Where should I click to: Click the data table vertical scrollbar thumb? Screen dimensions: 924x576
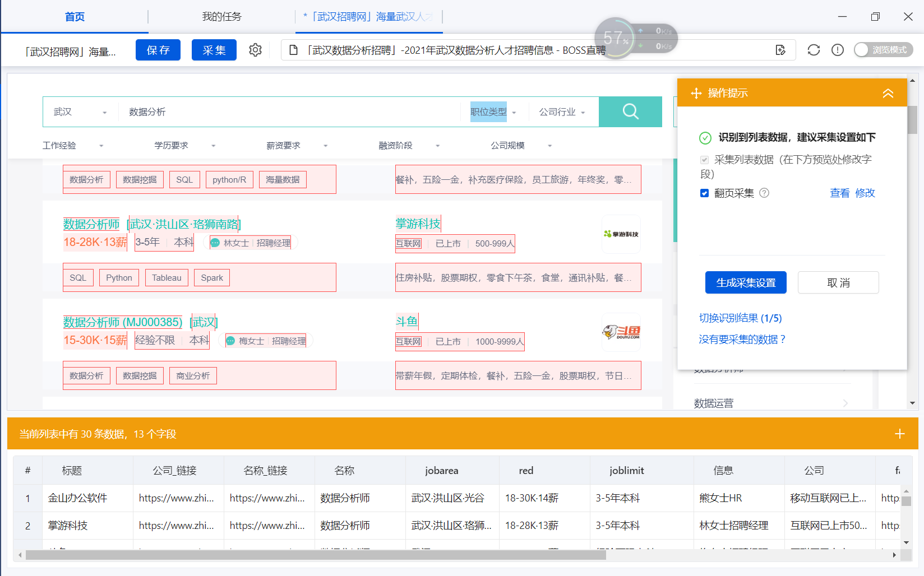pos(906,501)
